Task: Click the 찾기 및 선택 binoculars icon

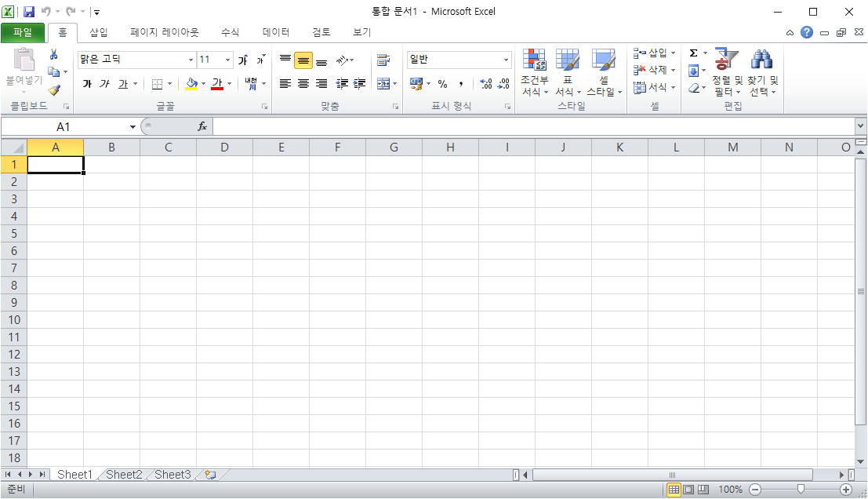Action: click(x=761, y=60)
